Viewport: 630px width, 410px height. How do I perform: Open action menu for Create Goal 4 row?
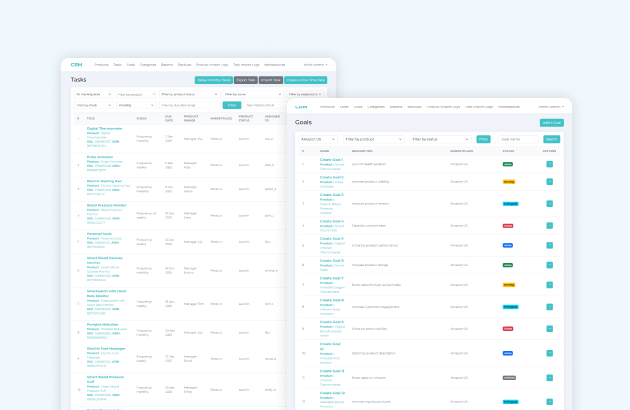(x=549, y=226)
